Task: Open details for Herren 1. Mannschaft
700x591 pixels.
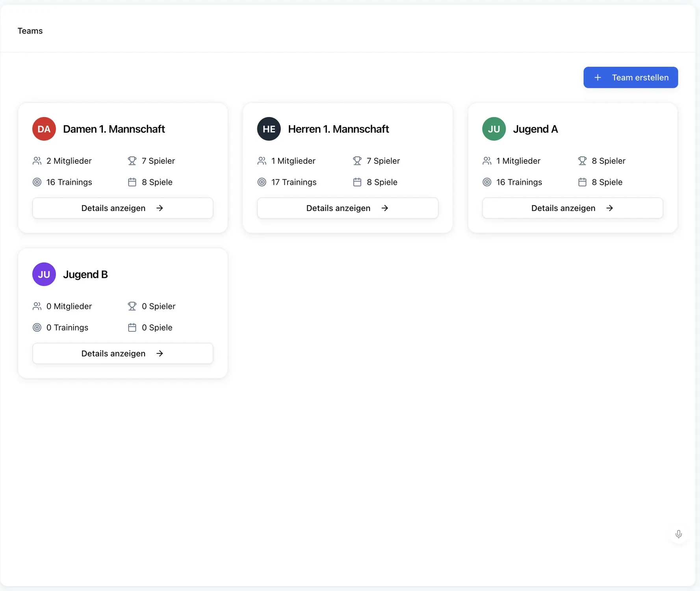Action: pos(347,208)
